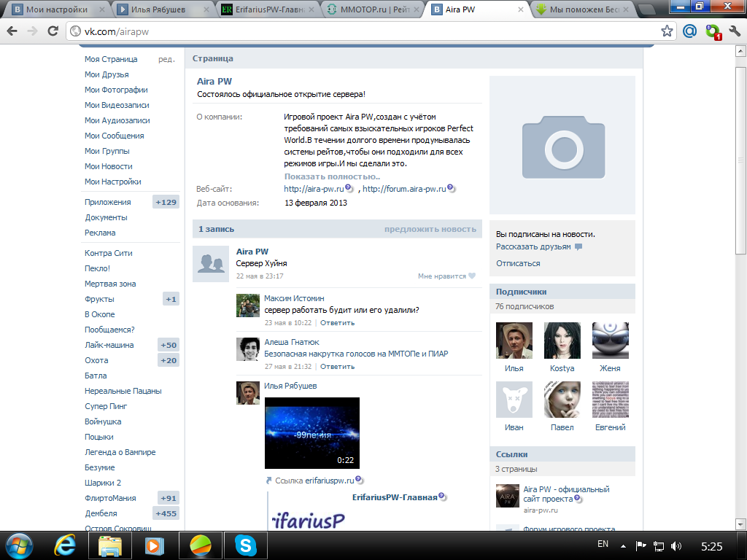Screen dimensions: 747x560
Task: Open the media player taskbar icon
Action: [155, 545]
